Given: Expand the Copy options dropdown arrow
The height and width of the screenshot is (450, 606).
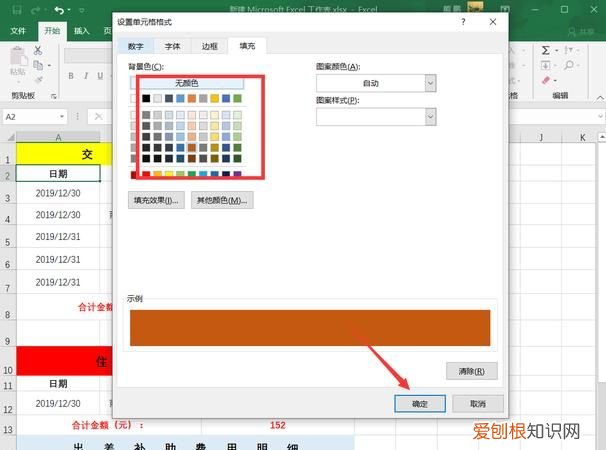Looking at the screenshot, I should click(x=49, y=66).
